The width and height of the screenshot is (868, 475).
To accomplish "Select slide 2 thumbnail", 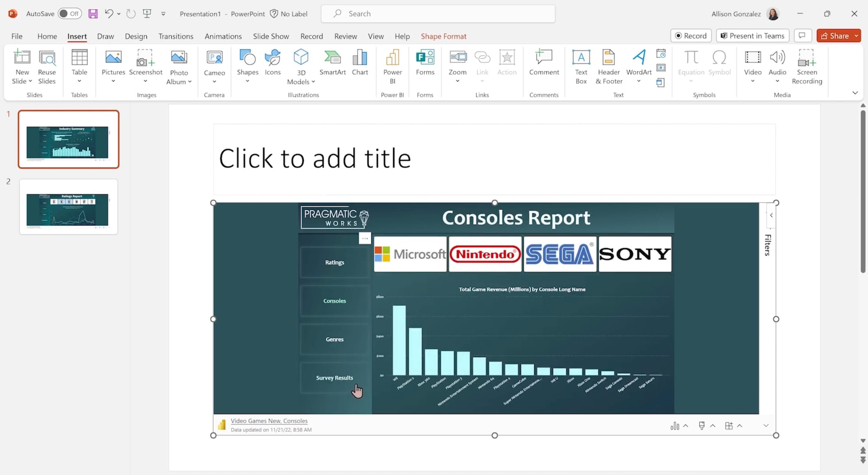I will point(68,207).
